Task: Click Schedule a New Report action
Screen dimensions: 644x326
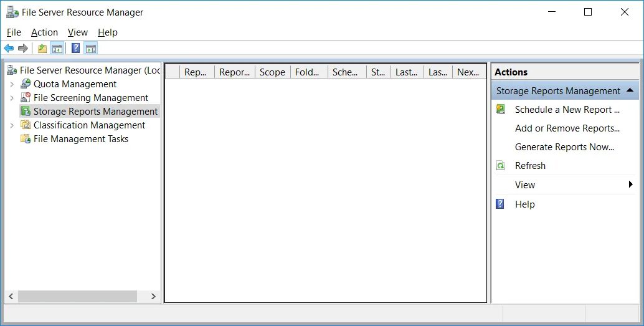Action: click(567, 110)
